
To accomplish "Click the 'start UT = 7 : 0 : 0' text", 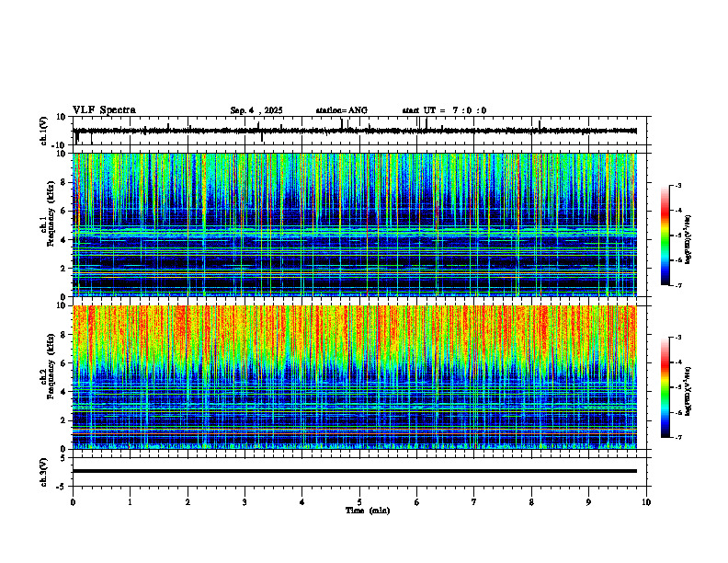I will click(x=444, y=110).
